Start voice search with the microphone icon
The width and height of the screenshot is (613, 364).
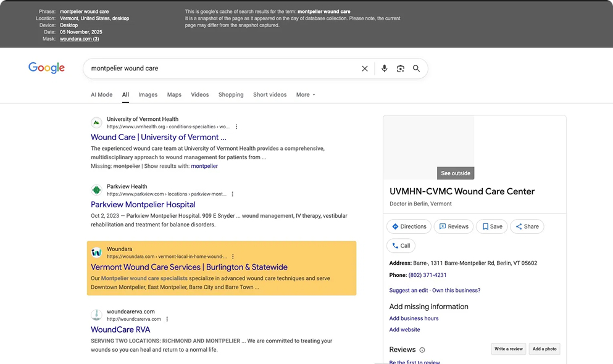pos(385,68)
